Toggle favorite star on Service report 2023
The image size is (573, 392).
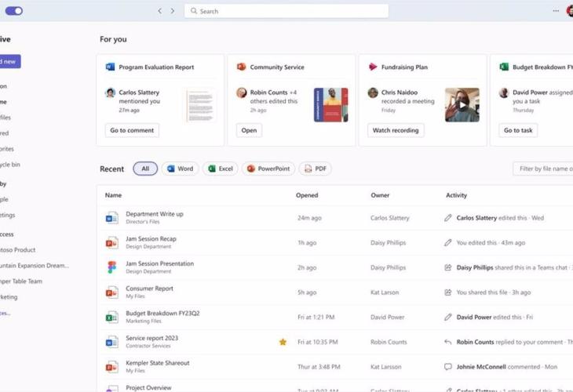[x=283, y=342]
